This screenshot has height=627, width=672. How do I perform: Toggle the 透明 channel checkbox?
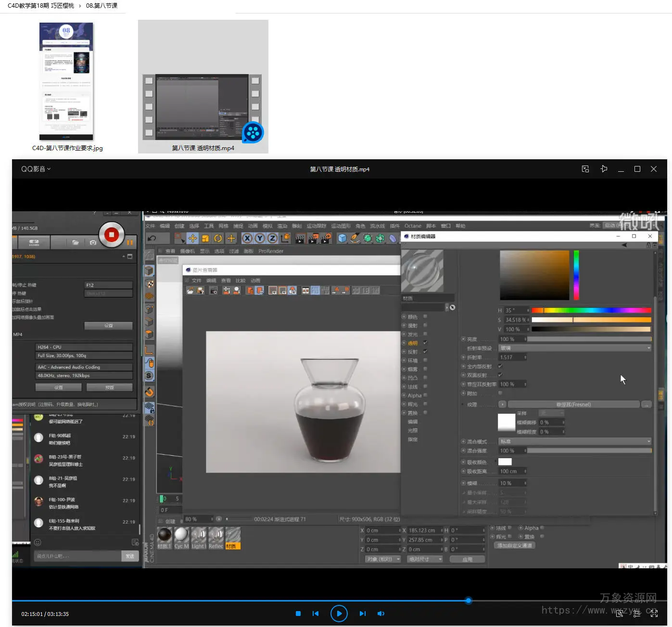[425, 343]
